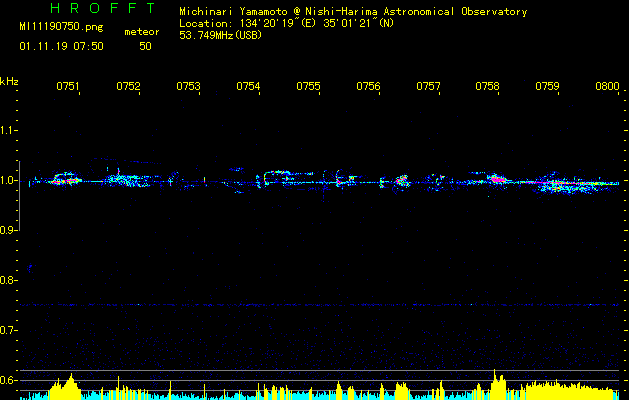The height and width of the screenshot is (400, 629).
Task: Click the 0755 time marker
Action: point(308,86)
